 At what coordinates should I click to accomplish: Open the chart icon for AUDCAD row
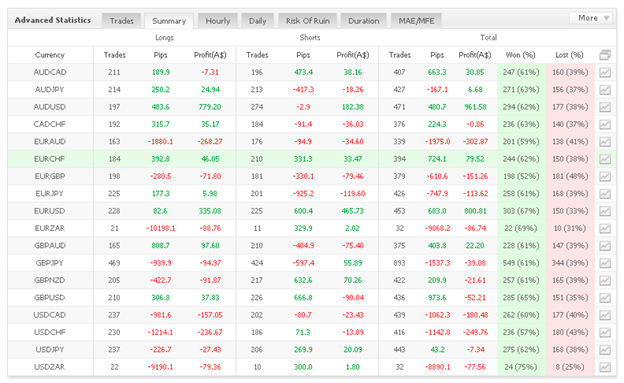point(605,72)
